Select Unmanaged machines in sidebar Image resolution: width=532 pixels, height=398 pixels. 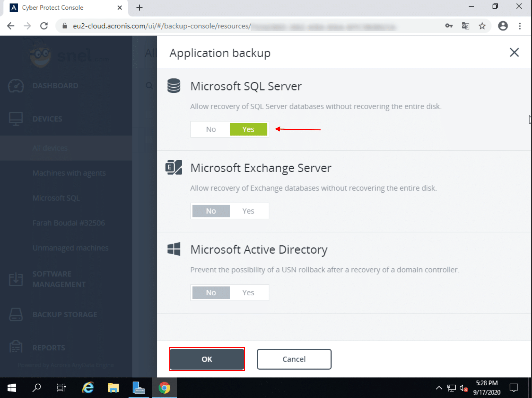pos(70,248)
